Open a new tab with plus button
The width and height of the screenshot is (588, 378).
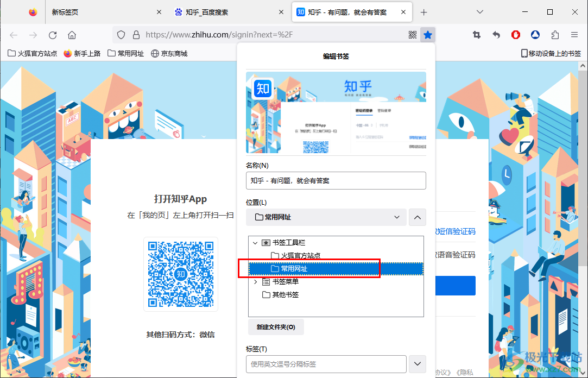tap(423, 12)
